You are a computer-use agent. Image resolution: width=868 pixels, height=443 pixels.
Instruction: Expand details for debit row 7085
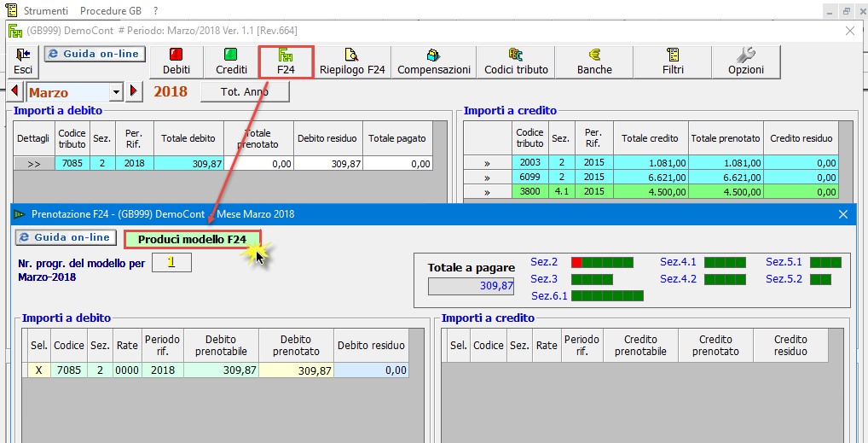34,164
